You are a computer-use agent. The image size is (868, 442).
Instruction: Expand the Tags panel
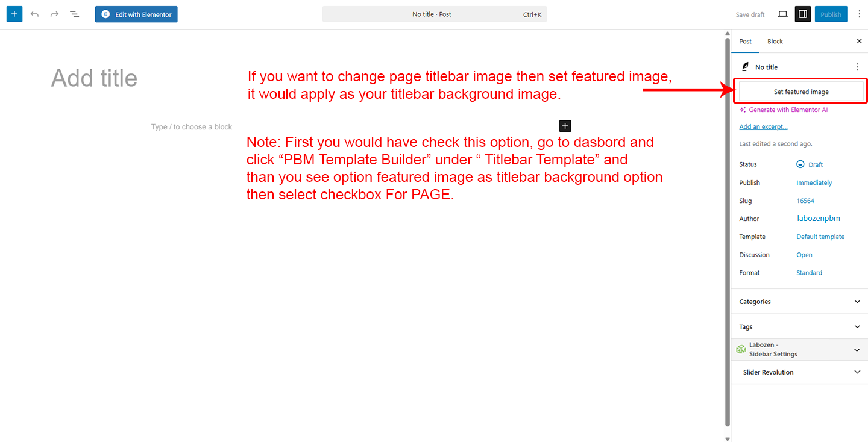799,326
